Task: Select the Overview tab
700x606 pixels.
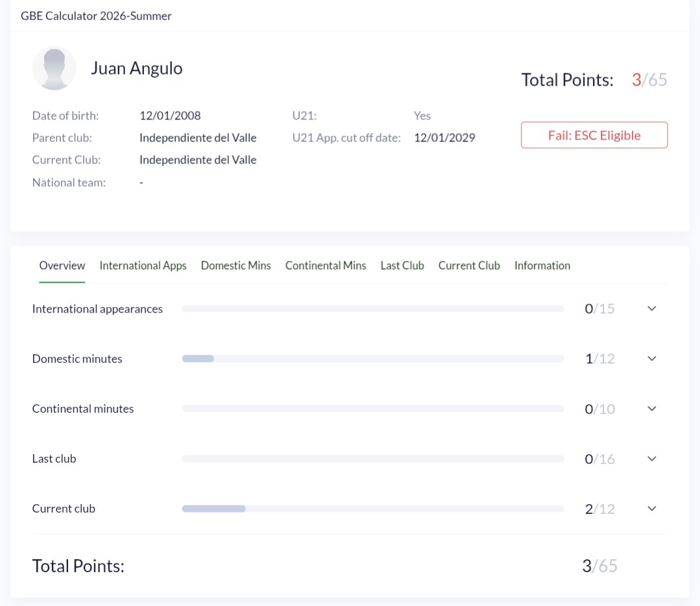Action: point(62,266)
